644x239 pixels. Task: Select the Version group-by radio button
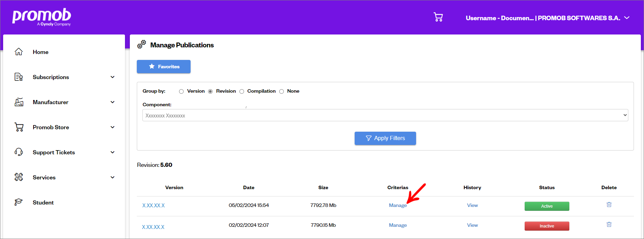[x=181, y=91]
